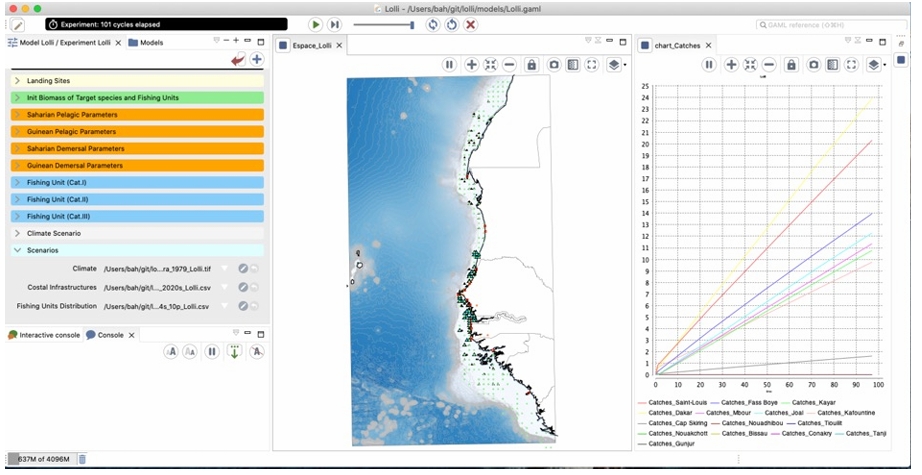
Task: Toggle fullscreen for the Espace_Lolli display
Action: pyautogui.click(x=591, y=64)
